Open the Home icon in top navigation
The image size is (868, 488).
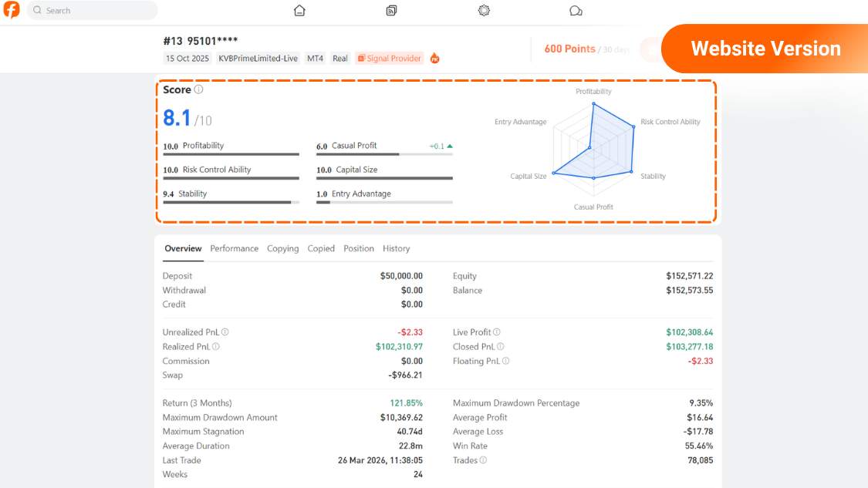pyautogui.click(x=299, y=11)
